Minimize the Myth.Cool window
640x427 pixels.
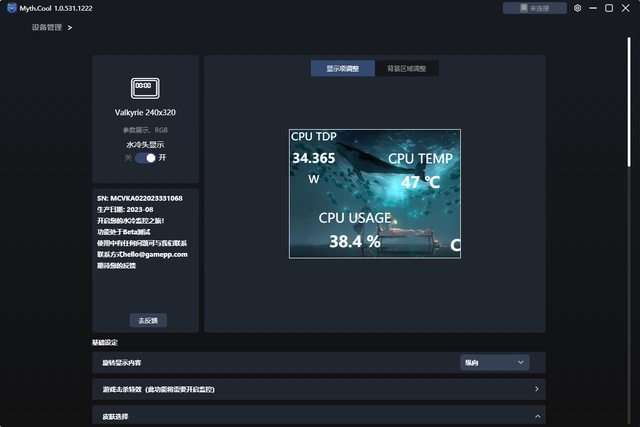pyautogui.click(x=594, y=8)
